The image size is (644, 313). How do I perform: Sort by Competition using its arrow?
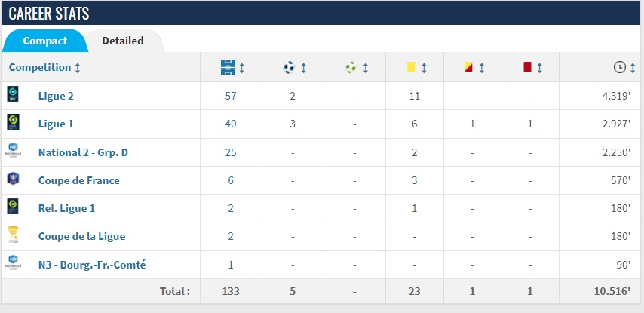tap(78, 68)
